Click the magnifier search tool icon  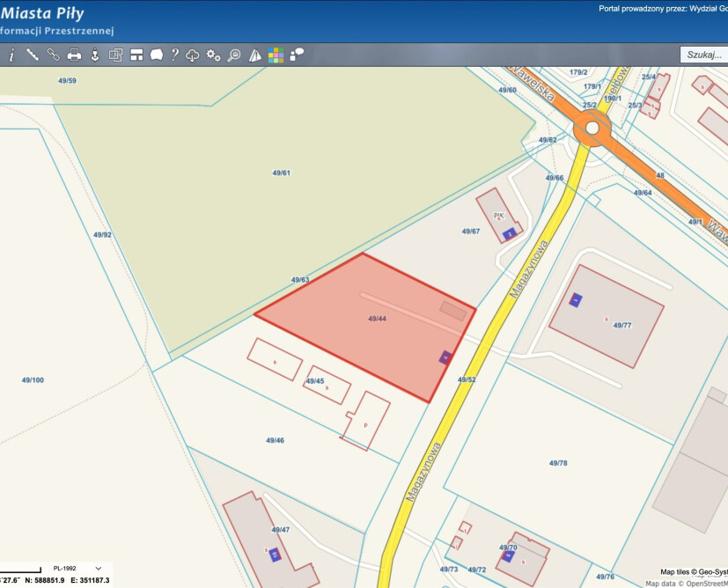click(234, 55)
